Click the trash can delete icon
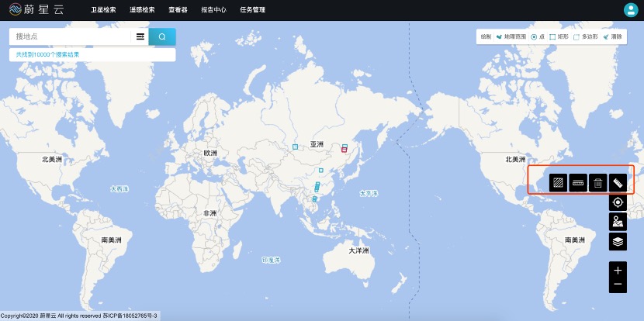Screen dimensions: 644x321 [x=597, y=183]
